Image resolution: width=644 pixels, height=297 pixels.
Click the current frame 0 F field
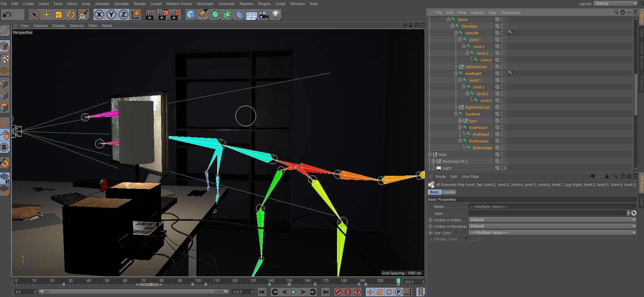tap(25, 292)
